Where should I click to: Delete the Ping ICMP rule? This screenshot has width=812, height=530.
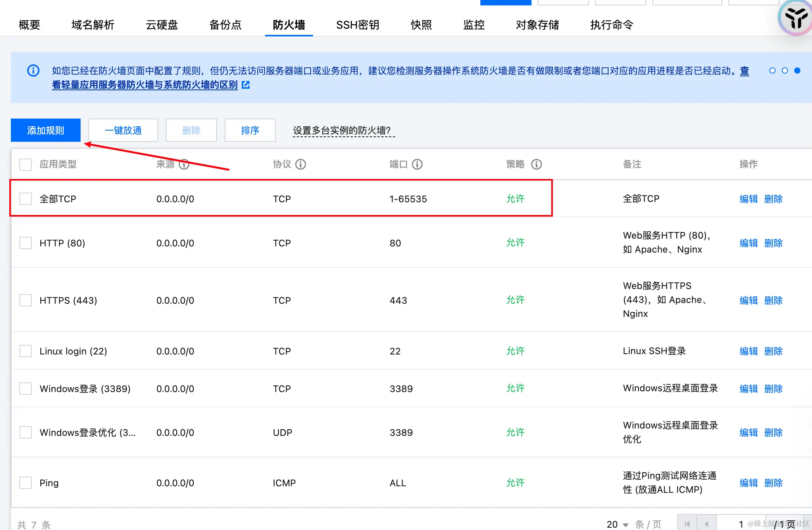click(x=774, y=483)
